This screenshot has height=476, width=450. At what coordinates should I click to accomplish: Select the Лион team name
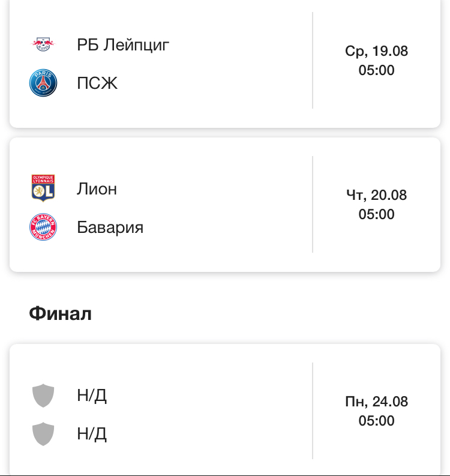97,188
